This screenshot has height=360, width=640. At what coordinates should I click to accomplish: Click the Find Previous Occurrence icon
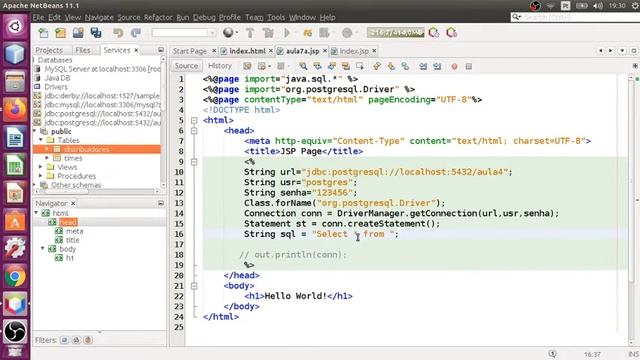point(318,66)
